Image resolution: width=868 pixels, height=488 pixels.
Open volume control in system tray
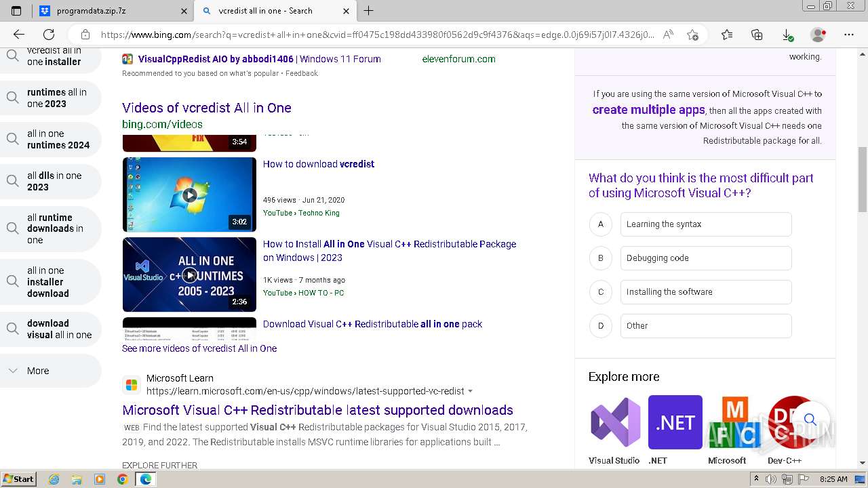click(x=771, y=479)
